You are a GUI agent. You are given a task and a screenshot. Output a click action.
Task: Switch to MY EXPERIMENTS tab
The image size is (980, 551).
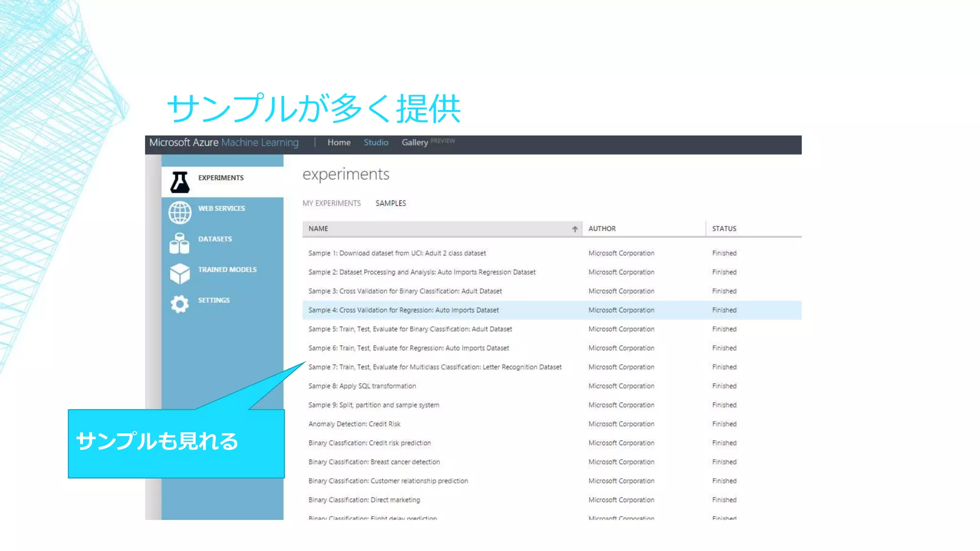[x=332, y=203]
